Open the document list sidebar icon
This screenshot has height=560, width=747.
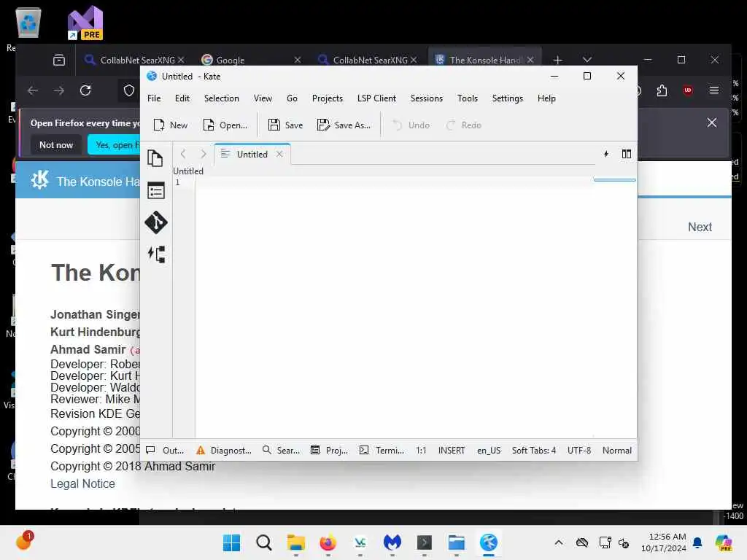(x=155, y=191)
